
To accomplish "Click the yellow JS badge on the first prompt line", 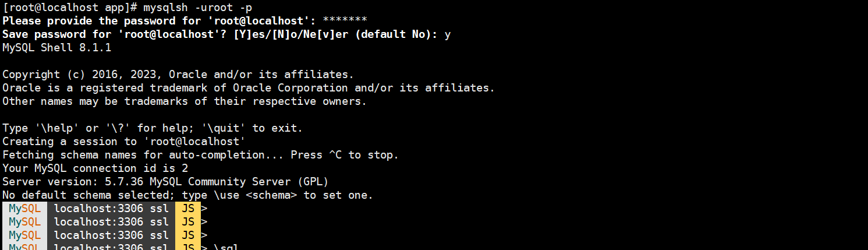I will [x=188, y=209].
